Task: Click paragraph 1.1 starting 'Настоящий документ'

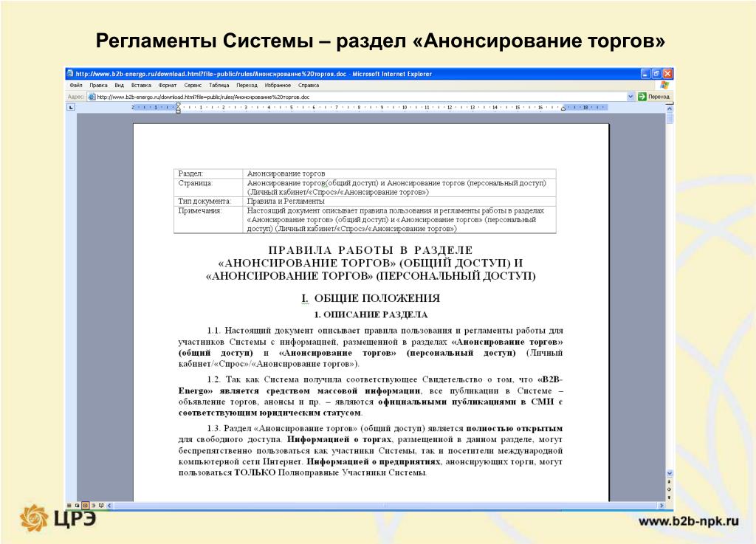Action: 371,347
